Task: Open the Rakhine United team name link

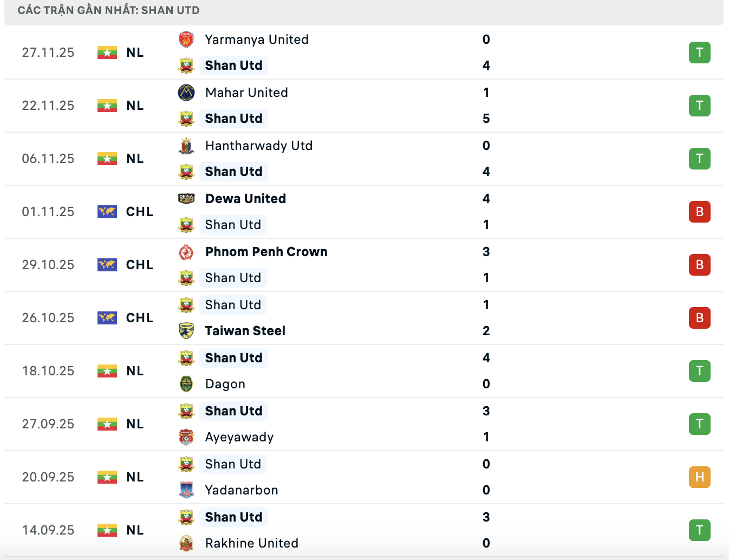Action: (252, 543)
